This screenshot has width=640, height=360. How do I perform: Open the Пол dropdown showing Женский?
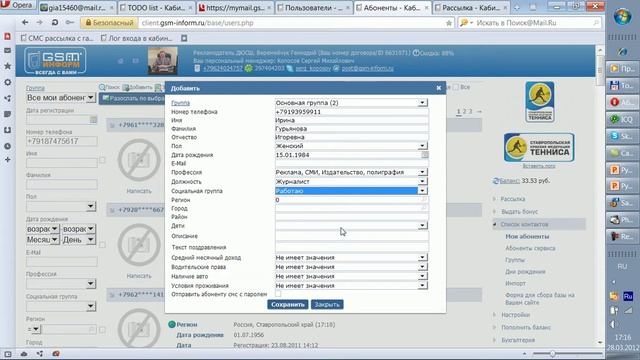pos(351,146)
